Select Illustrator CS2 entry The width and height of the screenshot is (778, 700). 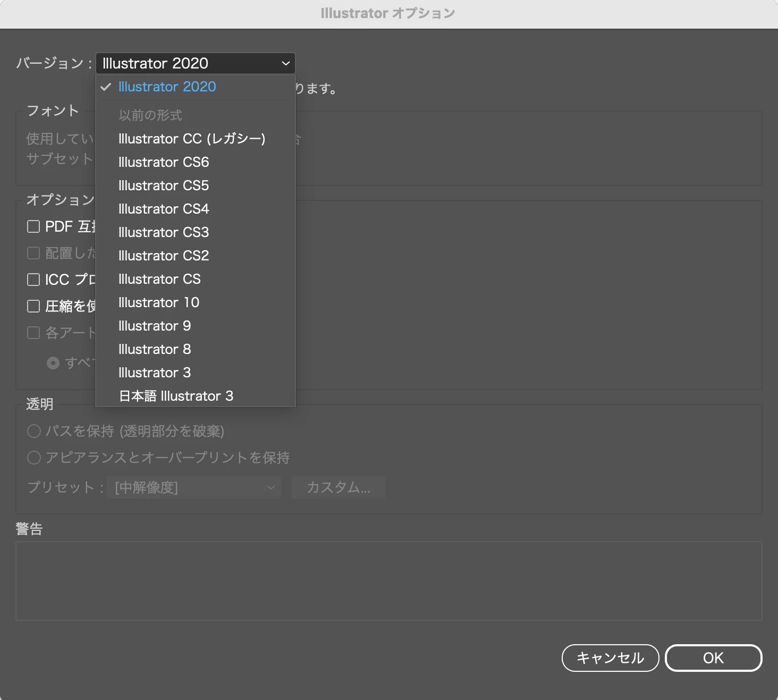click(x=195, y=256)
